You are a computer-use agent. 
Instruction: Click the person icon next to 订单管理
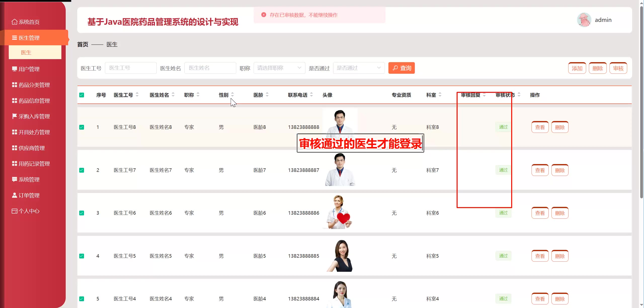point(14,195)
